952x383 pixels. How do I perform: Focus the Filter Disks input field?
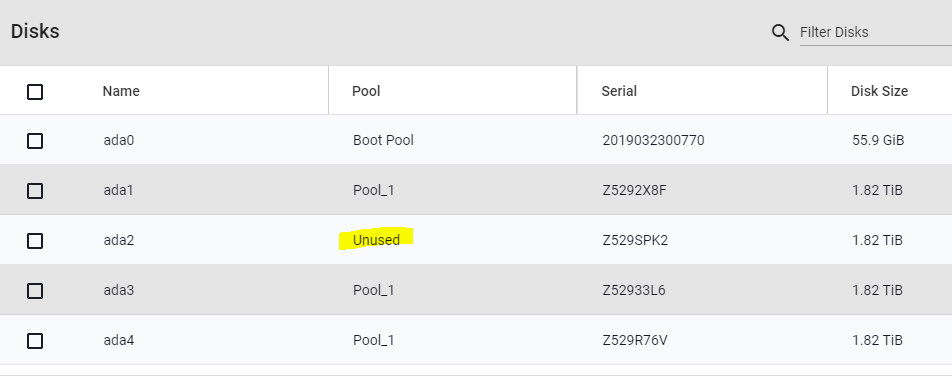coord(876,32)
